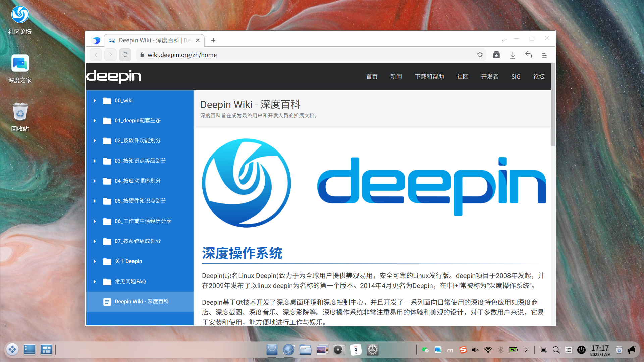Screen dimensions: 644x362
Task: Open 新闻 in the site navigation
Action: tap(396, 77)
